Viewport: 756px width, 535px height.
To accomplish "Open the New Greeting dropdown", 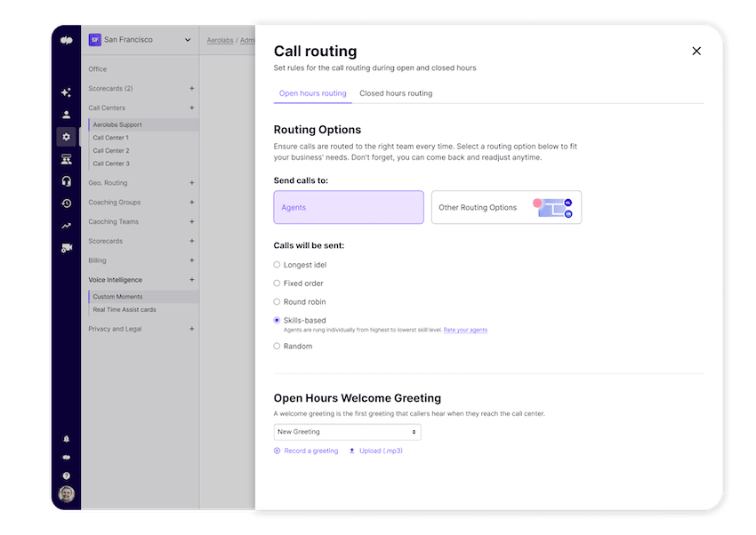I will coord(348,431).
